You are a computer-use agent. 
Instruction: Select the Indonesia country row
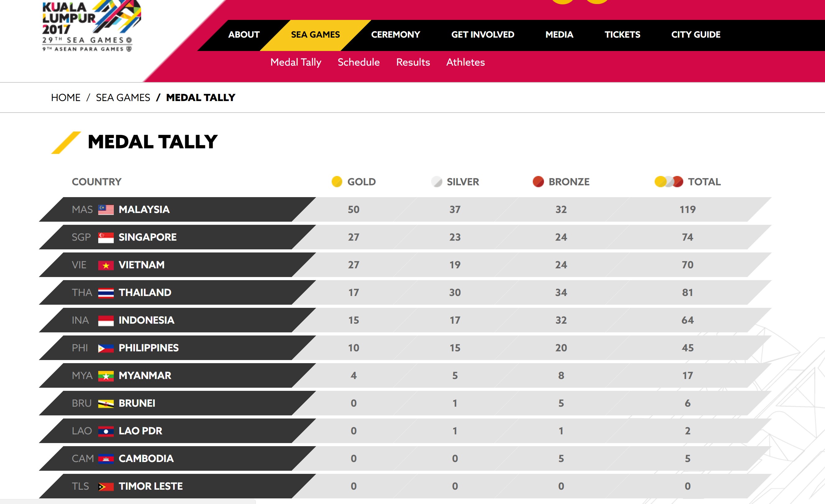click(146, 321)
